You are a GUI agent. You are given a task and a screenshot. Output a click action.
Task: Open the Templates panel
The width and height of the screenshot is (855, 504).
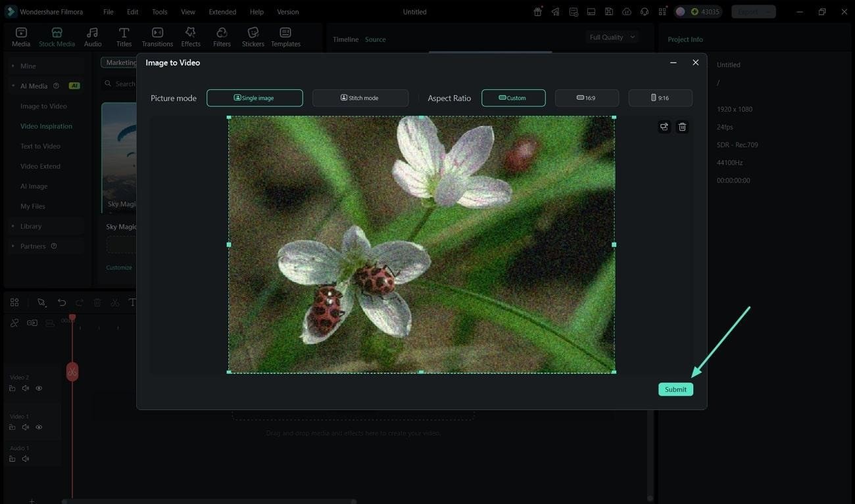[x=285, y=35]
